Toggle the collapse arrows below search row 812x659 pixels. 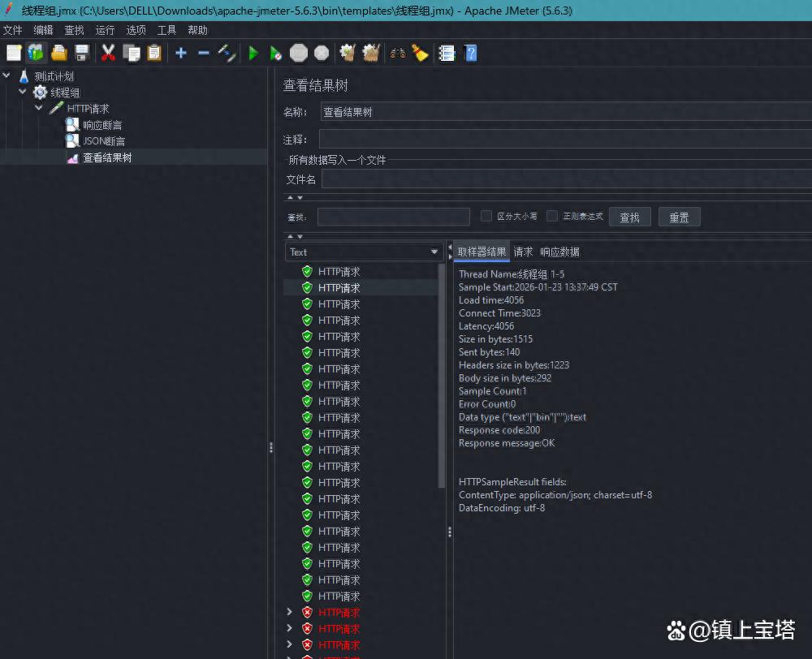[296, 236]
